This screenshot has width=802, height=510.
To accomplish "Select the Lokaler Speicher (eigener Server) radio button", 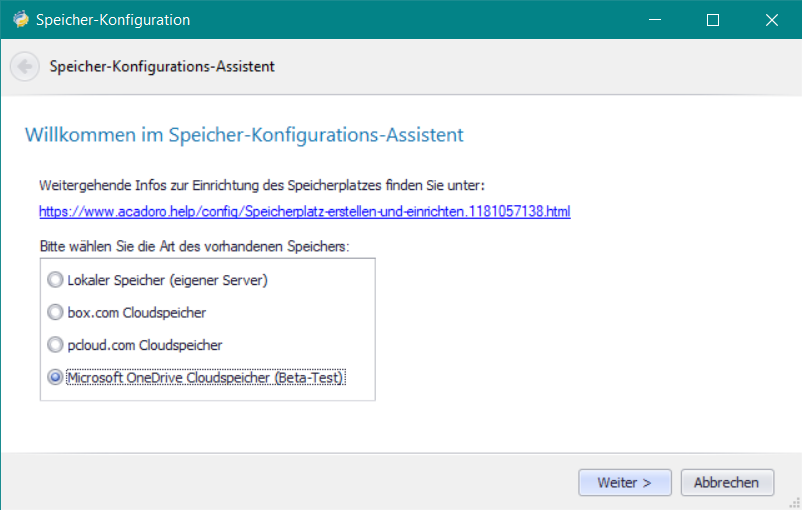I will pos(55,280).
